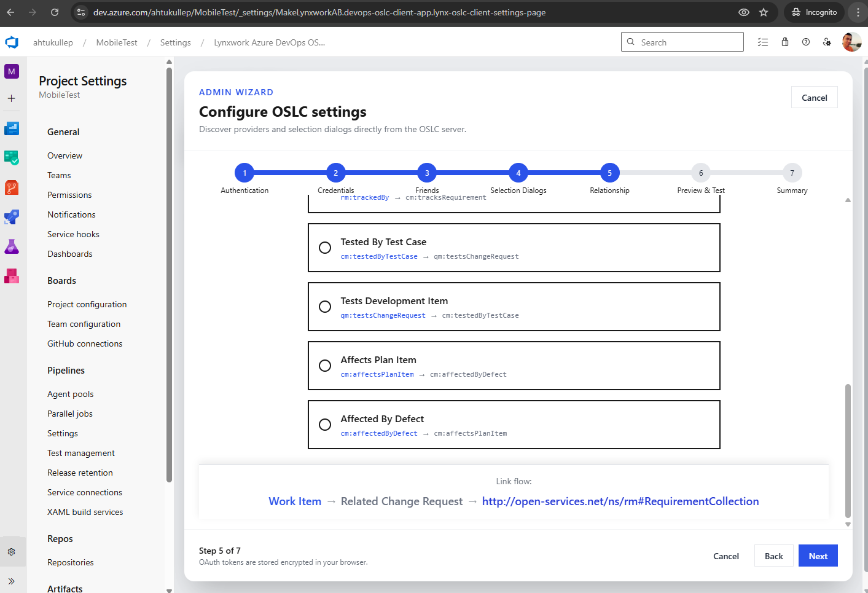
Task: Open the MobileTest project tile icon
Action: click(x=12, y=71)
